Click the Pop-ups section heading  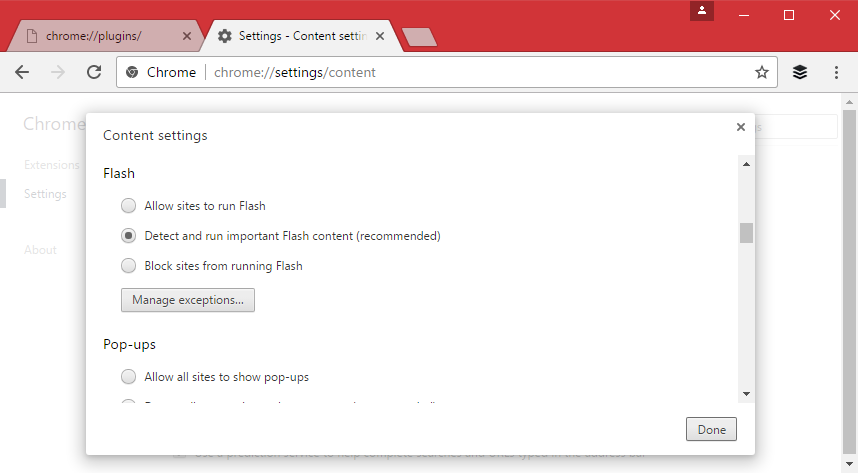point(129,345)
